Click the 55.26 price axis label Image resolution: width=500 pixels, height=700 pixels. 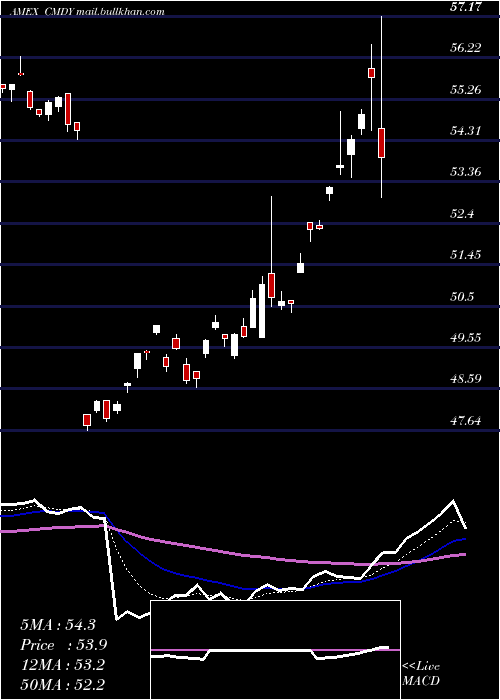point(467,90)
